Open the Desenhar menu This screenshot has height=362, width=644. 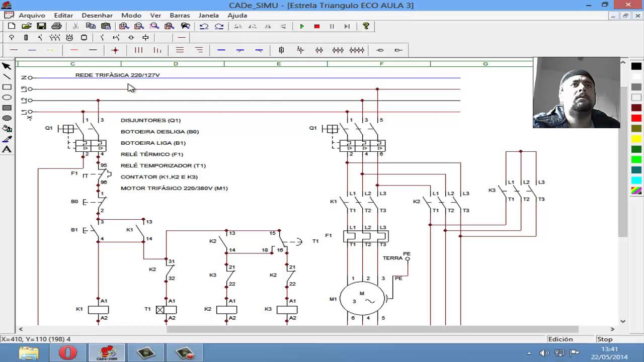(97, 16)
